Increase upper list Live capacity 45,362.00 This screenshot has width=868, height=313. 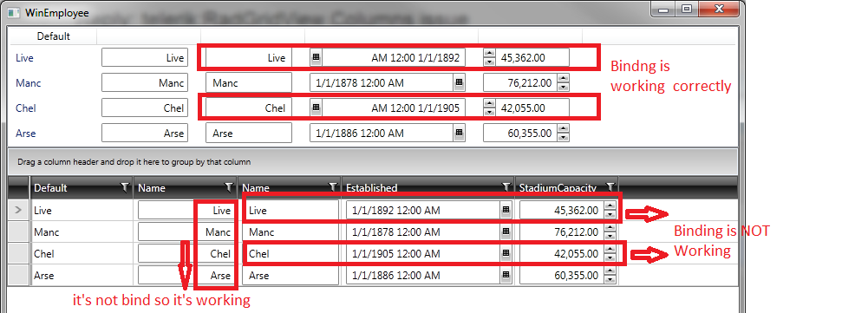point(489,54)
